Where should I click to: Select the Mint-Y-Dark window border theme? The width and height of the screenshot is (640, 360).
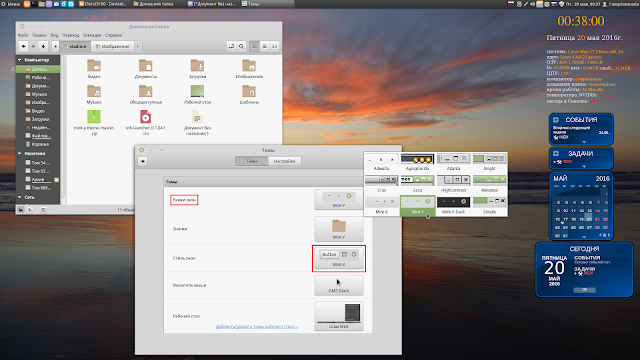[453, 206]
